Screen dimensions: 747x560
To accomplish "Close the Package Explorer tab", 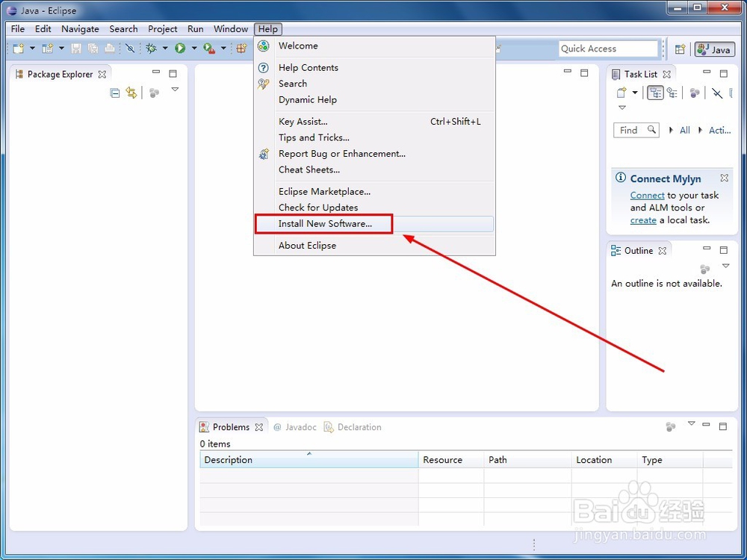I will click(102, 74).
